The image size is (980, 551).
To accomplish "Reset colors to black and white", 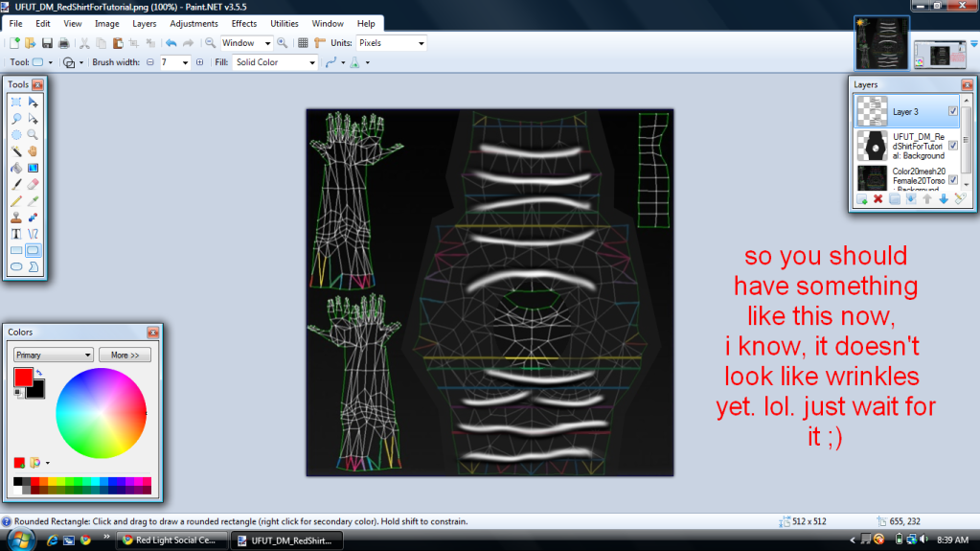I will 17,393.
